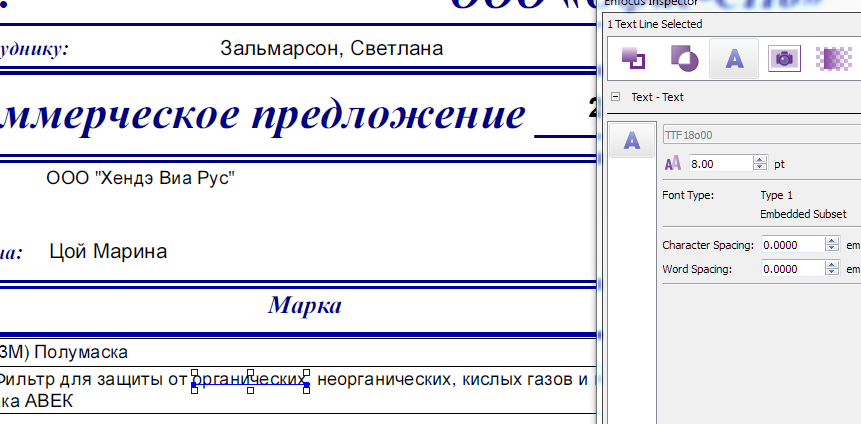Click the font size field showing 8.00

coord(720,163)
